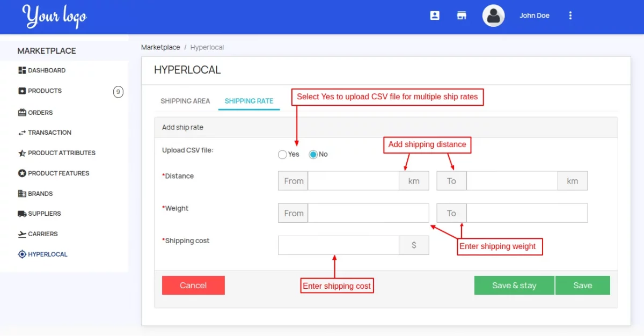This screenshot has height=336, width=644.
Task: Click the Transaction arrows icon
Action: (x=22, y=133)
